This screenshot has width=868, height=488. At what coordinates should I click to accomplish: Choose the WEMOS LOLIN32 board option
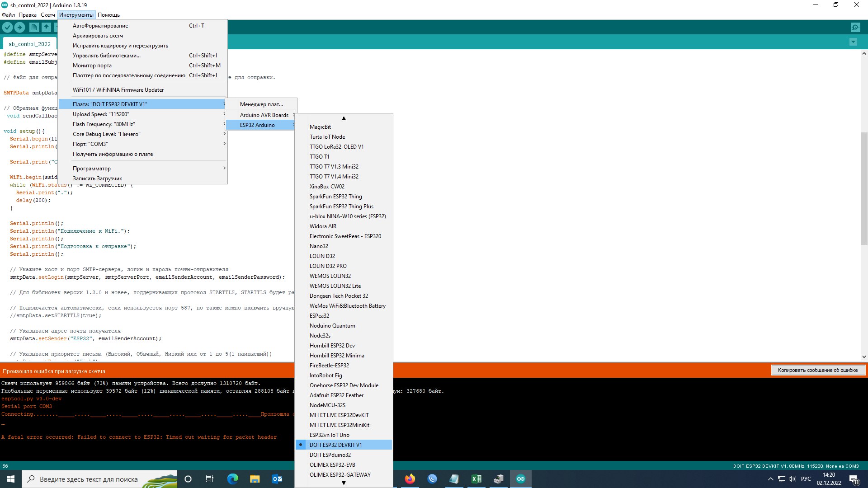tap(330, 276)
